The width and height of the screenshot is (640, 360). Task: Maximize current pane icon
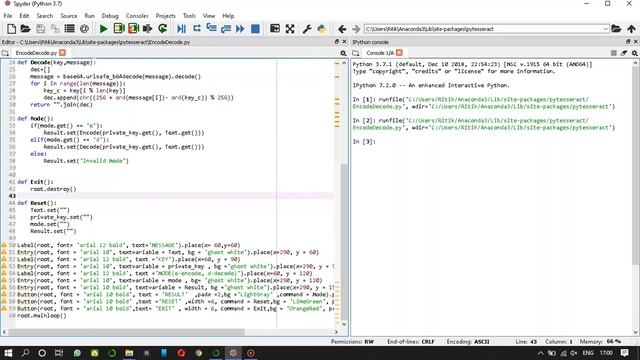pos(275,29)
